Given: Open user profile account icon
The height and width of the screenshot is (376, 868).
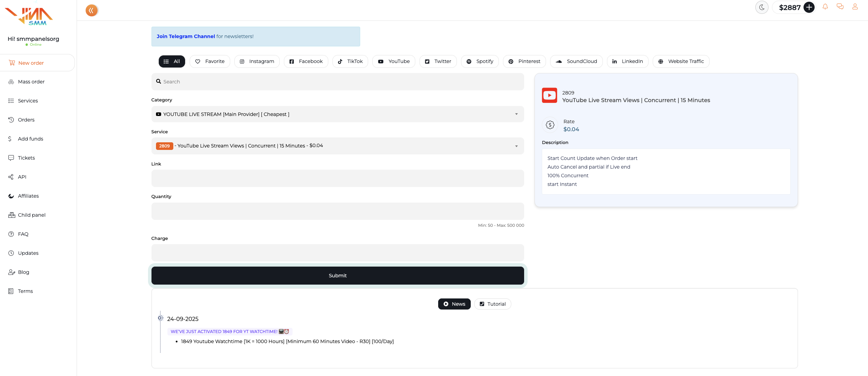Looking at the screenshot, I should 855,7.
